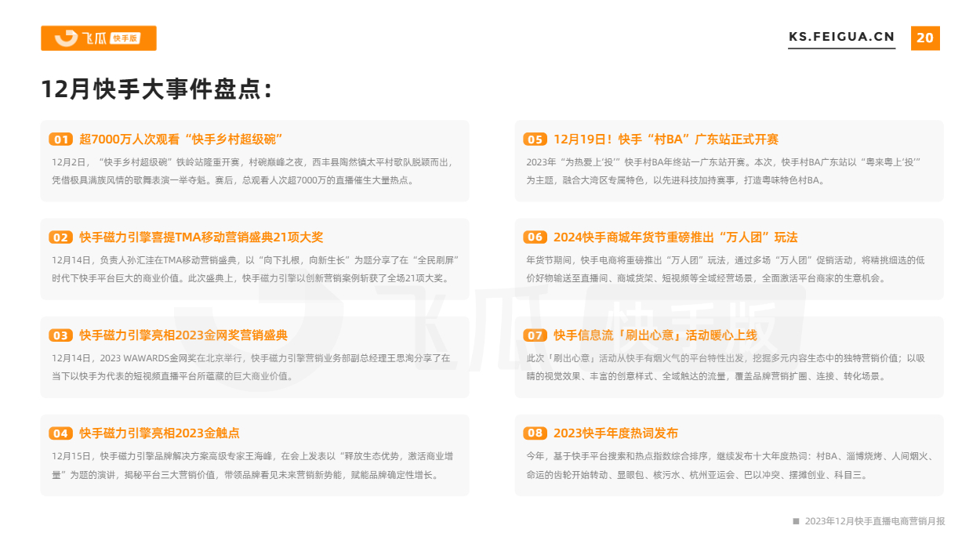
Task: Click the 飞瓜 快手版 logo badge
Action: point(99,38)
